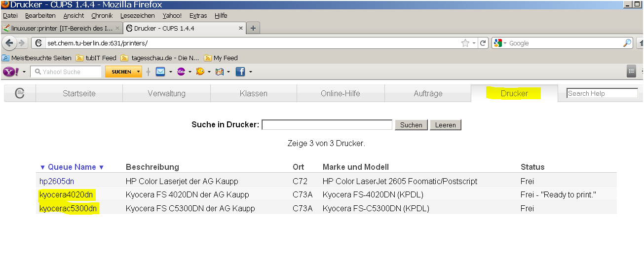Go to Online-Hilfe tab in CUPS

tap(341, 93)
